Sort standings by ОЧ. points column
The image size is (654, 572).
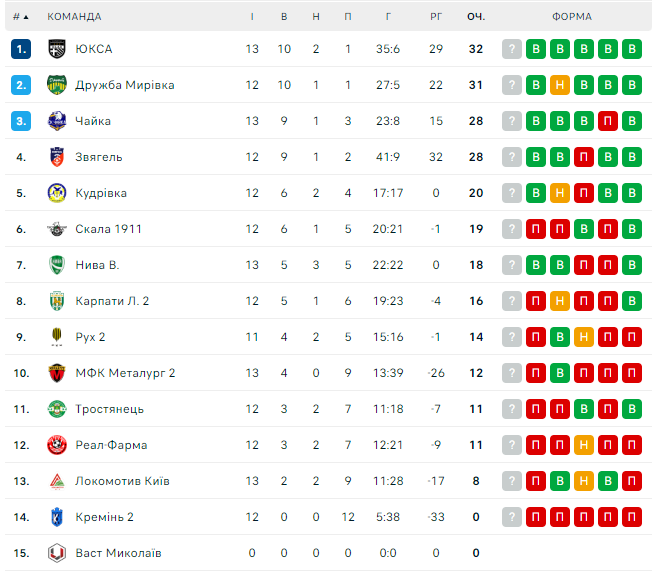click(476, 17)
